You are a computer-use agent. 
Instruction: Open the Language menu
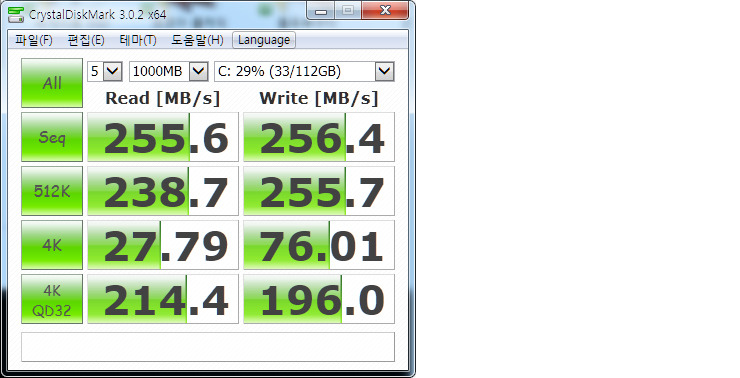click(264, 40)
